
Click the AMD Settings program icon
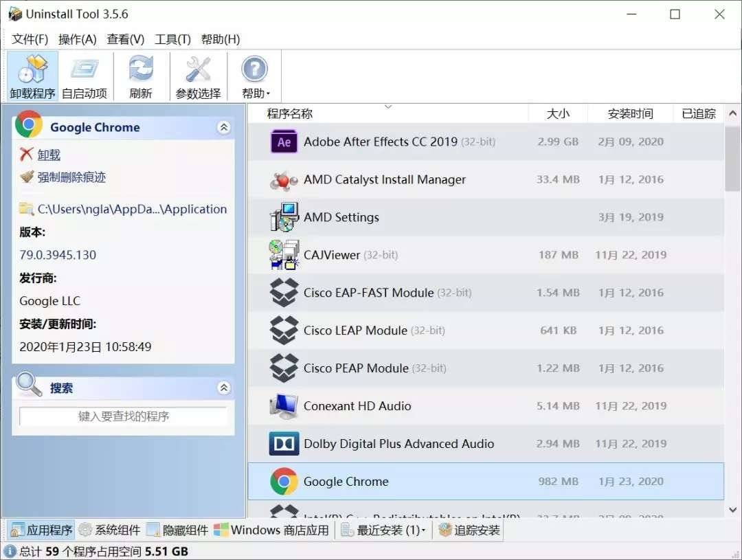tap(284, 217)
